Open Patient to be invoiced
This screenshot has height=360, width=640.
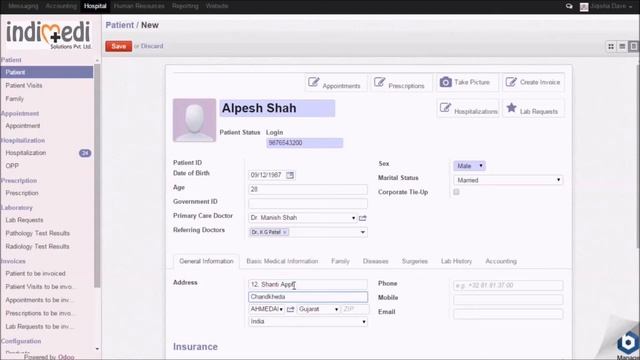(x=36, y=273)
